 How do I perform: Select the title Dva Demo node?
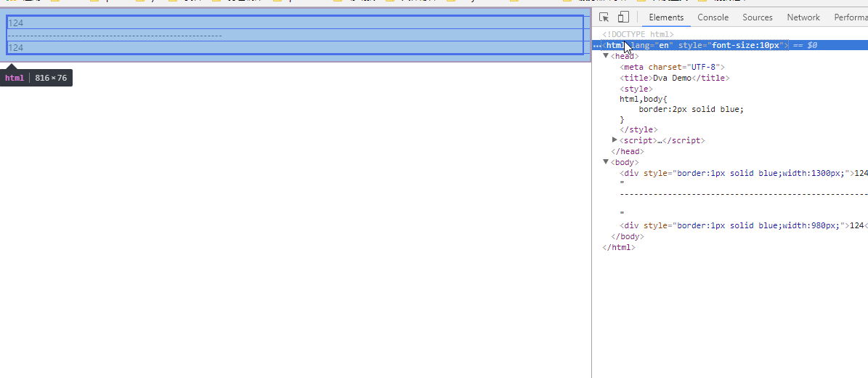tap(674, 79)
